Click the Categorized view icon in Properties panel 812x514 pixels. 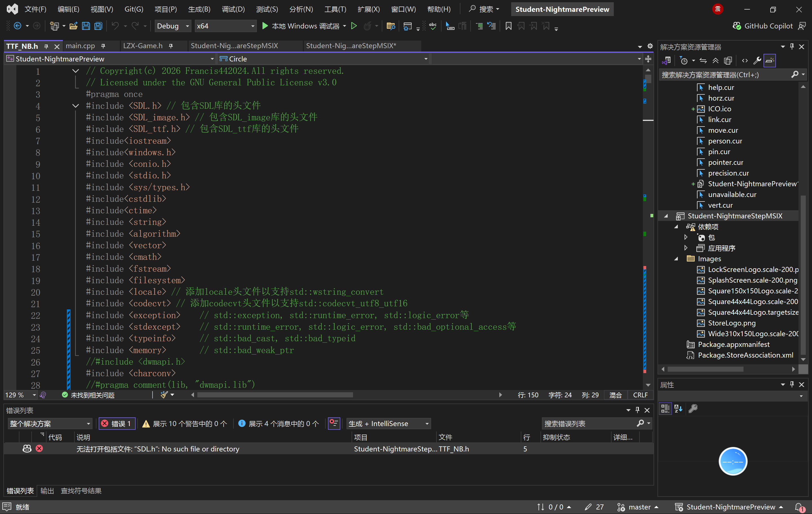(x=665, y=409)
